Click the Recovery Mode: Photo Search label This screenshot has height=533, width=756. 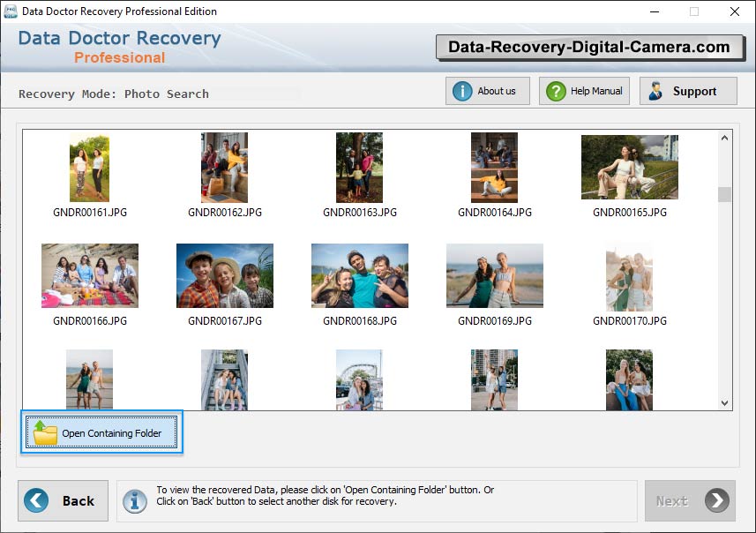point(114,94)
